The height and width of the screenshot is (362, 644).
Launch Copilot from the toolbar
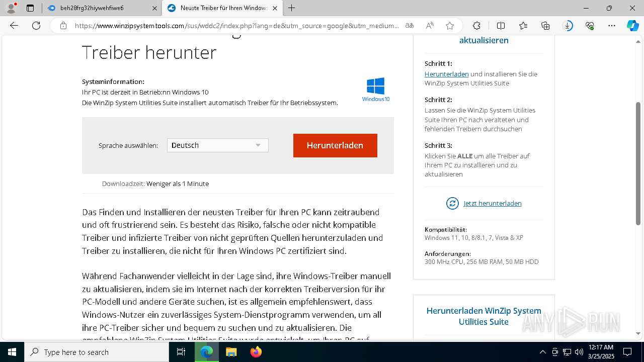(x=632, y=26)
